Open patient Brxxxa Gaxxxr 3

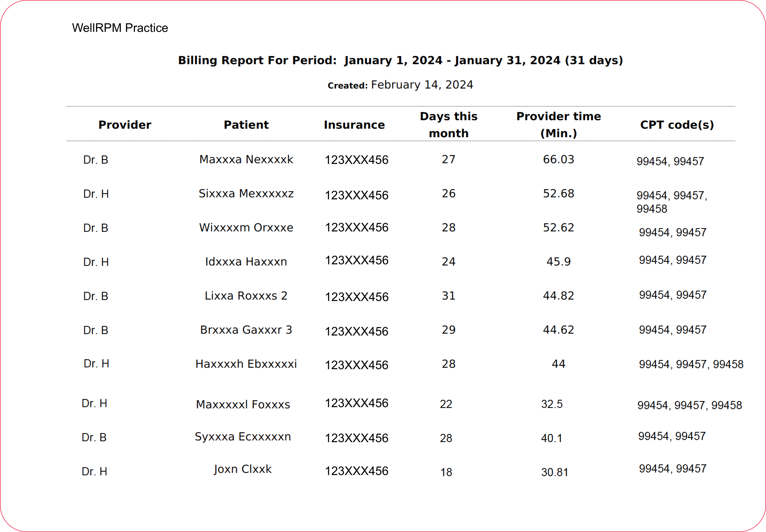246,330
